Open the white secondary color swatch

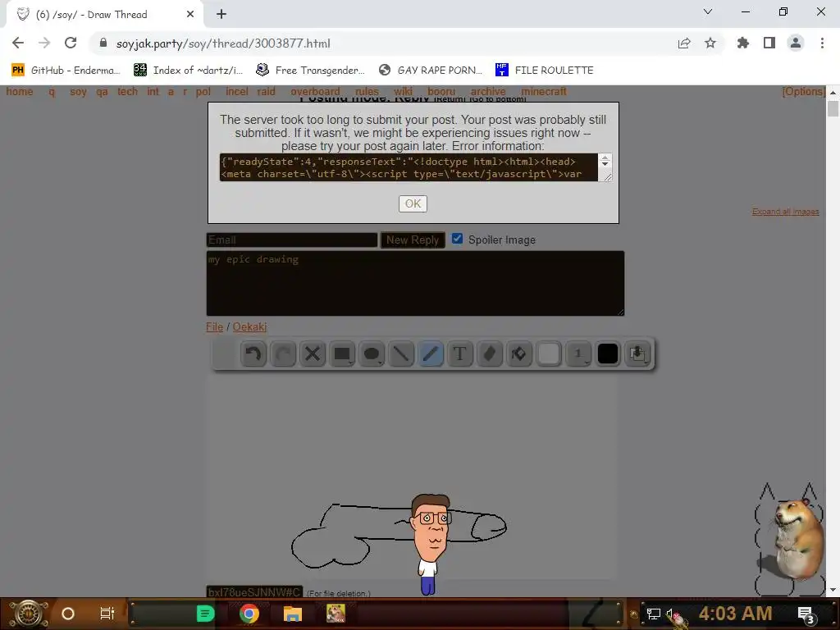coord(549,354)
